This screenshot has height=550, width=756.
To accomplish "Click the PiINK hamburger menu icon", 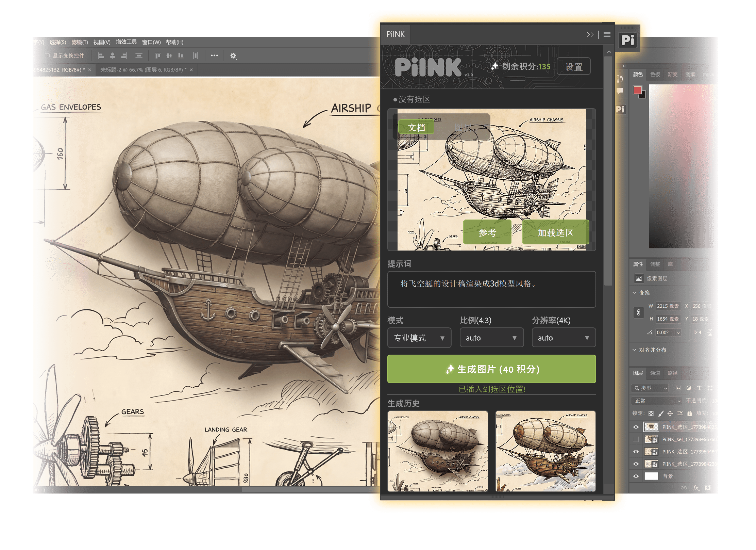I will click(607, 34).
